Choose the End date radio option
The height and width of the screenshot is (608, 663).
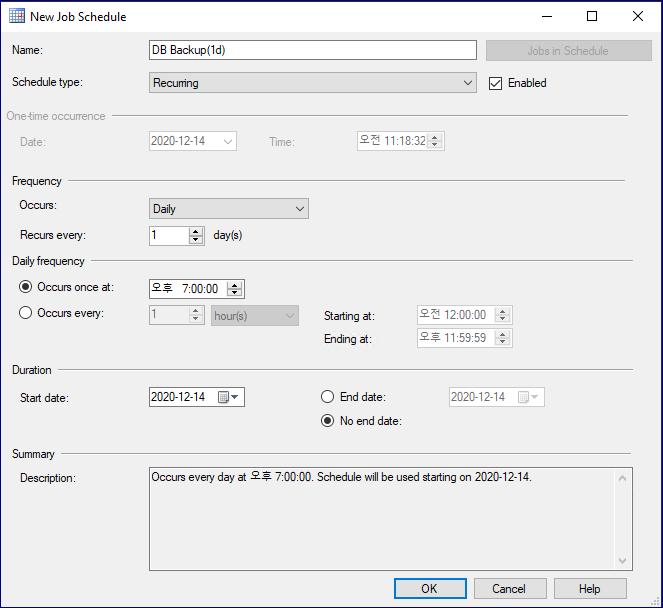[x=327, y=397]
